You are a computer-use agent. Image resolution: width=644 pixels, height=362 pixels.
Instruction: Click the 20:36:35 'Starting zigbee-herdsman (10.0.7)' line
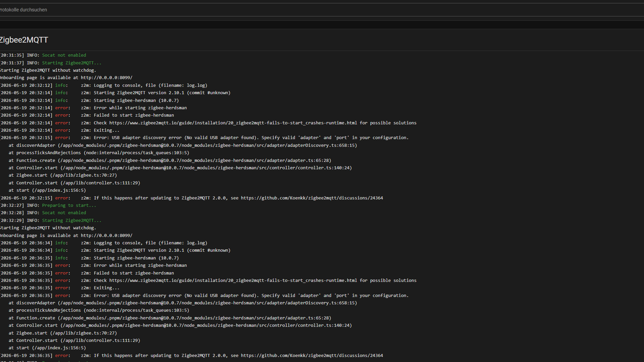[x=90, y=258]
